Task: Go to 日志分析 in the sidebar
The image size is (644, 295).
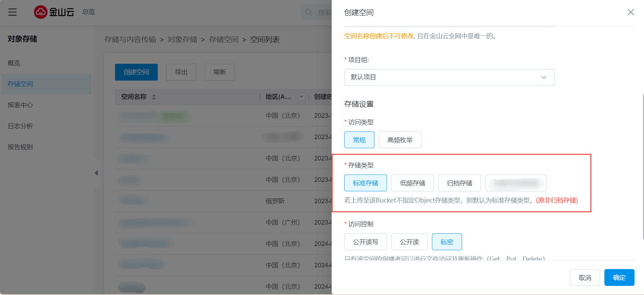Action: (x=20, y=126)
